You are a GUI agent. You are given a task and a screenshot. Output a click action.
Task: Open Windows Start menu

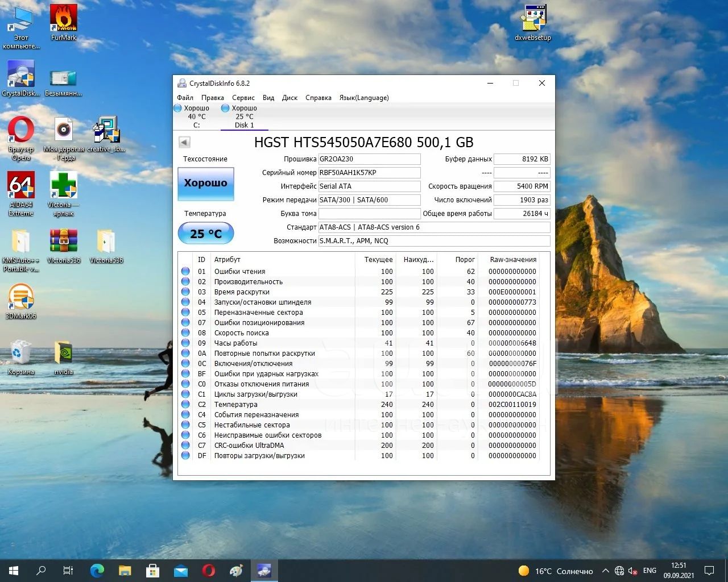coord(14,570)
